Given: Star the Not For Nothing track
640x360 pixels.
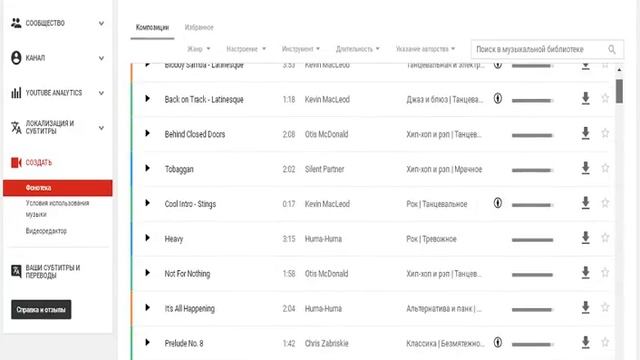Looking at the screenshot, I should click(605, 273).
